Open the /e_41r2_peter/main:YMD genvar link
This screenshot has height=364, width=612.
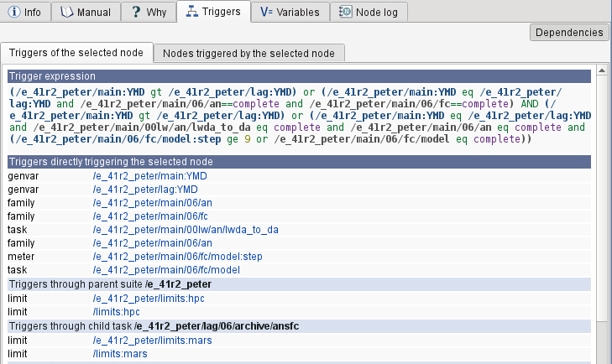pyautogui.click(x=149, y=176)
